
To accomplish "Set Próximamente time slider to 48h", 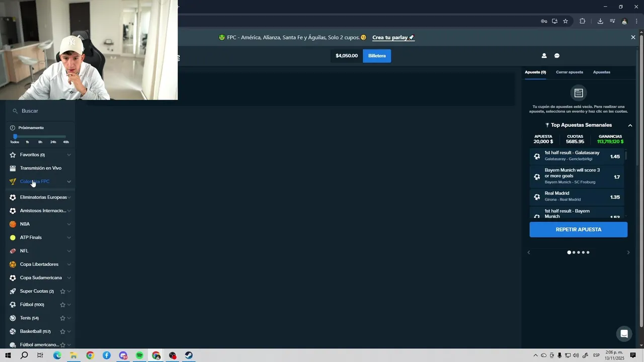I will coord(66,142).
